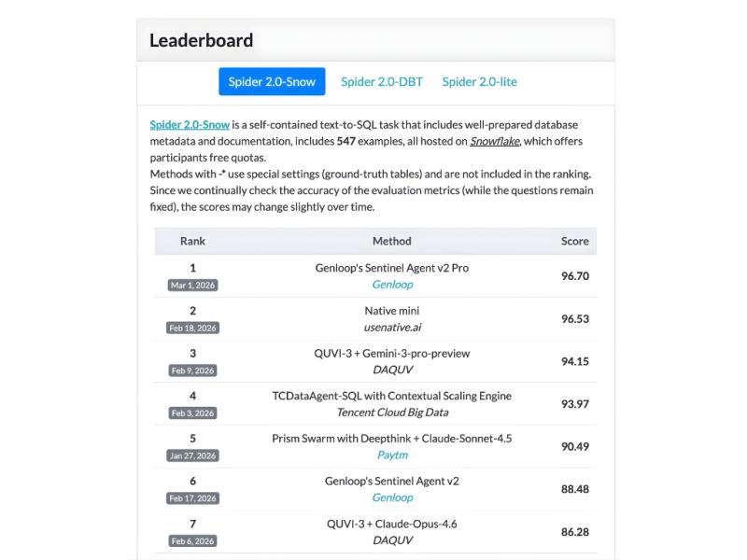Click the Rank column header

click(190, 241)
